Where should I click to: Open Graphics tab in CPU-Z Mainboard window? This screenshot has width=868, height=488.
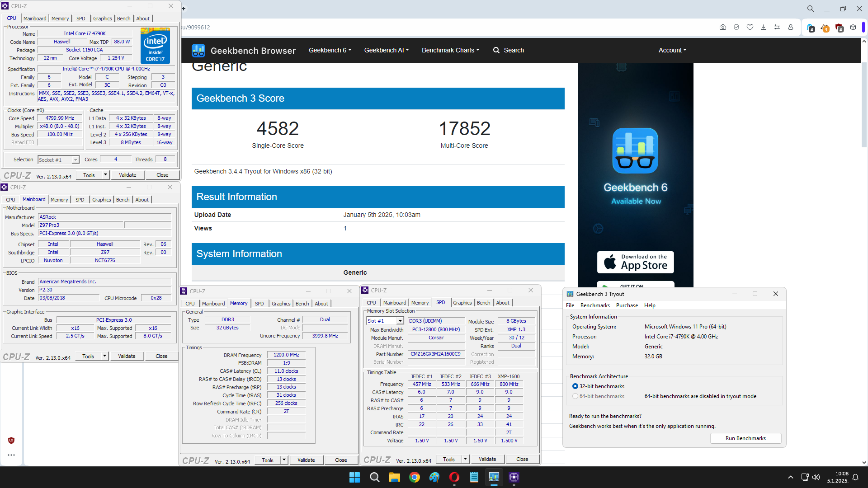click(101, 200)
